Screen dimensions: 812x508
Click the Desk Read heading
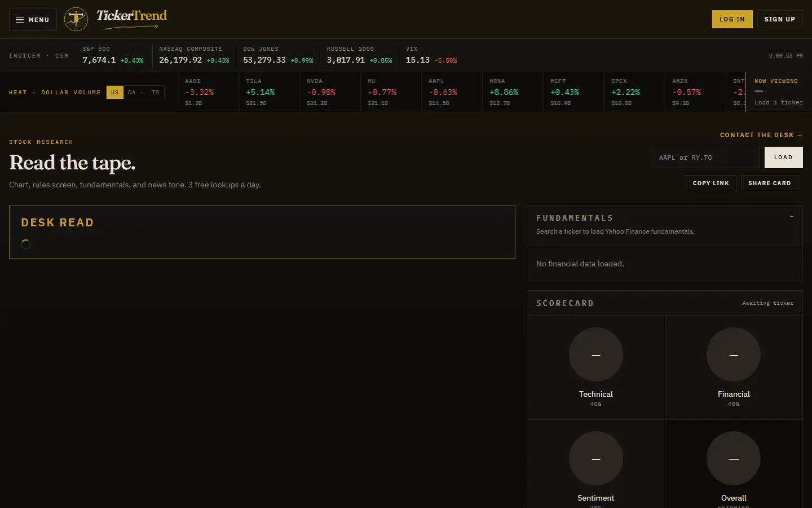point(58,222)
